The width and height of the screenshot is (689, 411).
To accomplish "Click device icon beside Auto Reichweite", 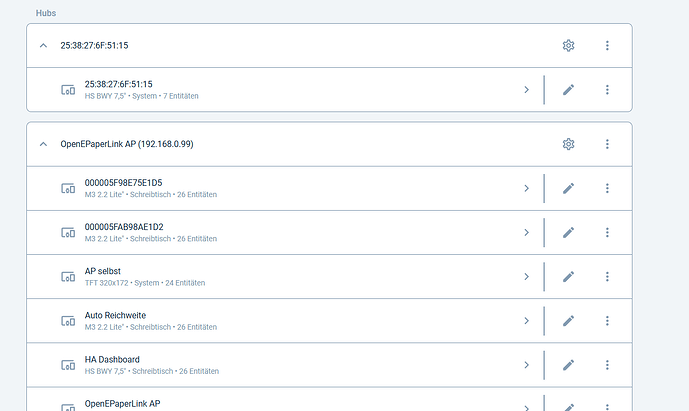I will point(68,321).
